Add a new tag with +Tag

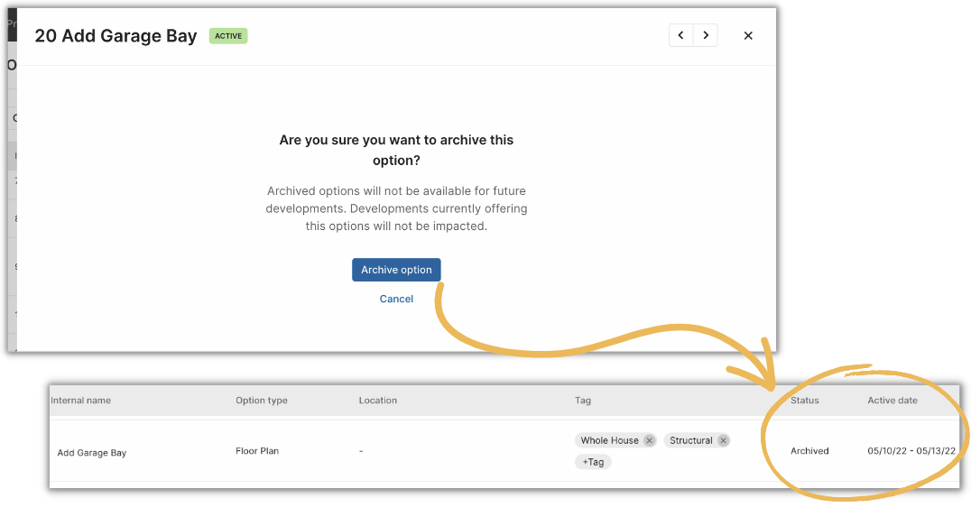(593, 462)
